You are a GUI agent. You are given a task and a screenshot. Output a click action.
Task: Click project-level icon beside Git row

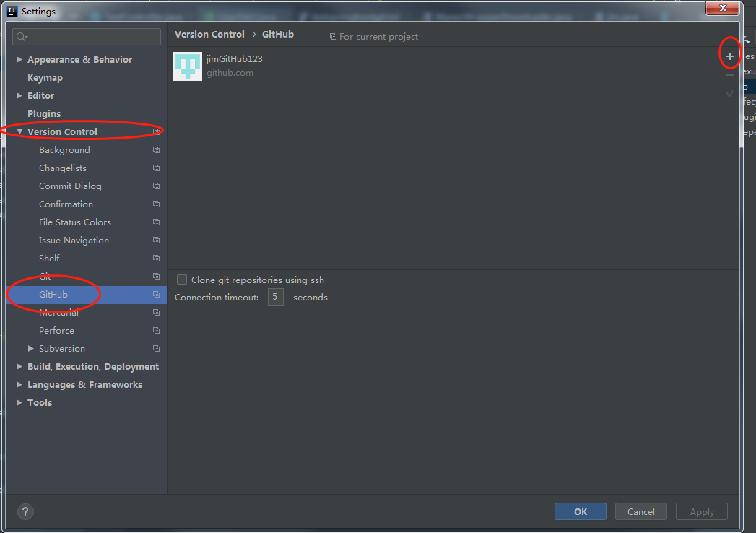156,277
